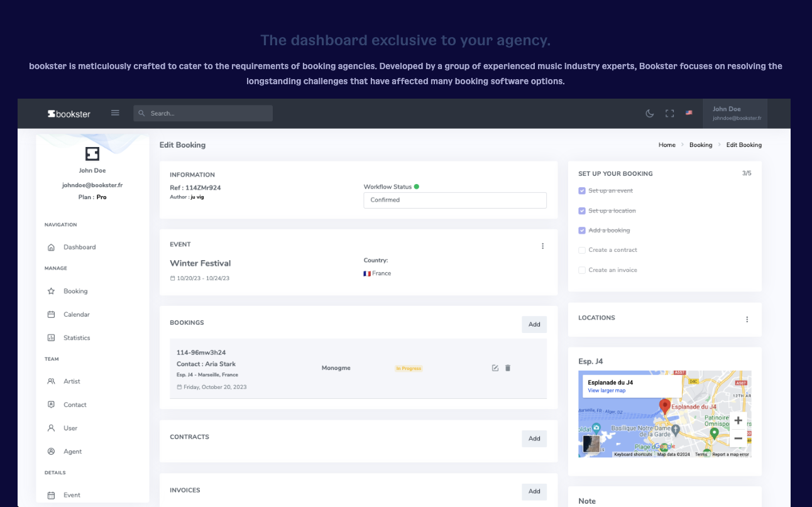Click Monogme artist name
812x507 pixels.
tap(336, 368)
